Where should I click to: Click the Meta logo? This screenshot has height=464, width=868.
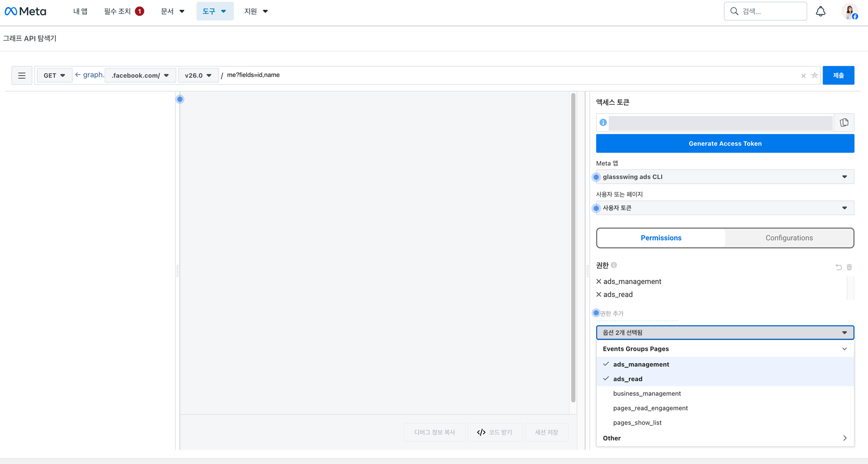(25, 11)
